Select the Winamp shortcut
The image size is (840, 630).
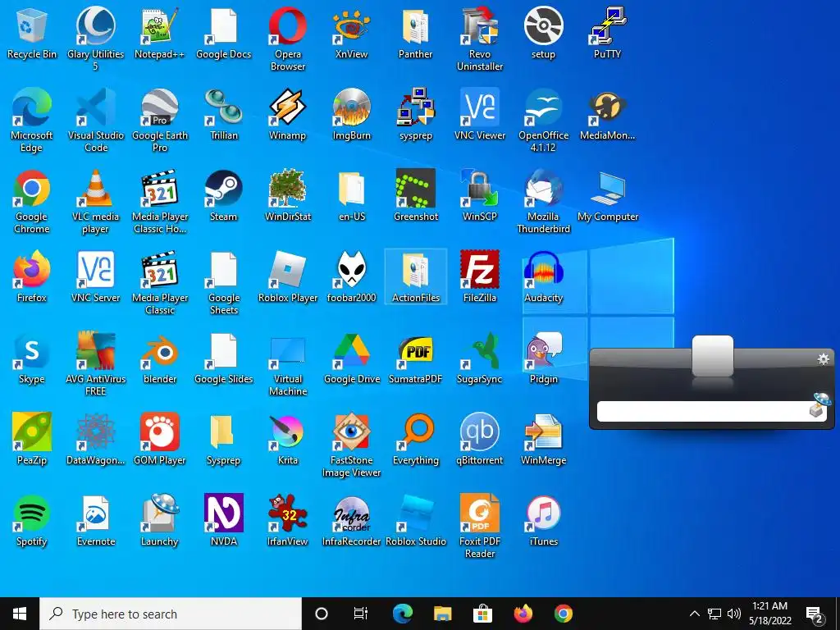pos(288,115)
